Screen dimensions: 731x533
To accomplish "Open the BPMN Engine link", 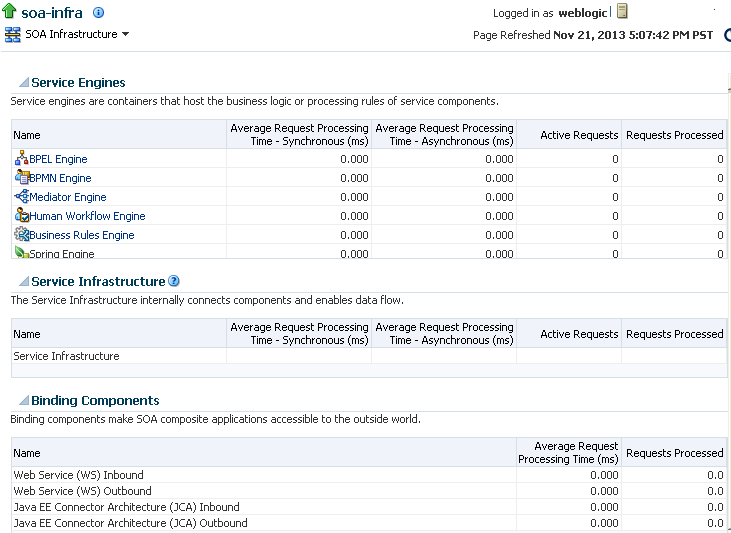I will coord(60,178).
